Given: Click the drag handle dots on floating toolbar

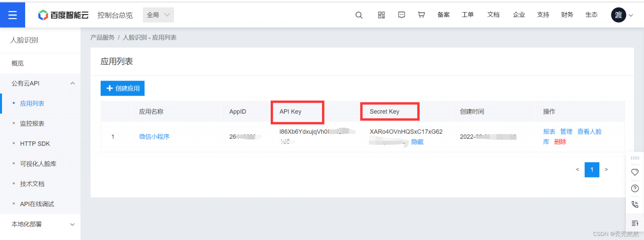Looking at the screenshot, I should click(634, 158).
